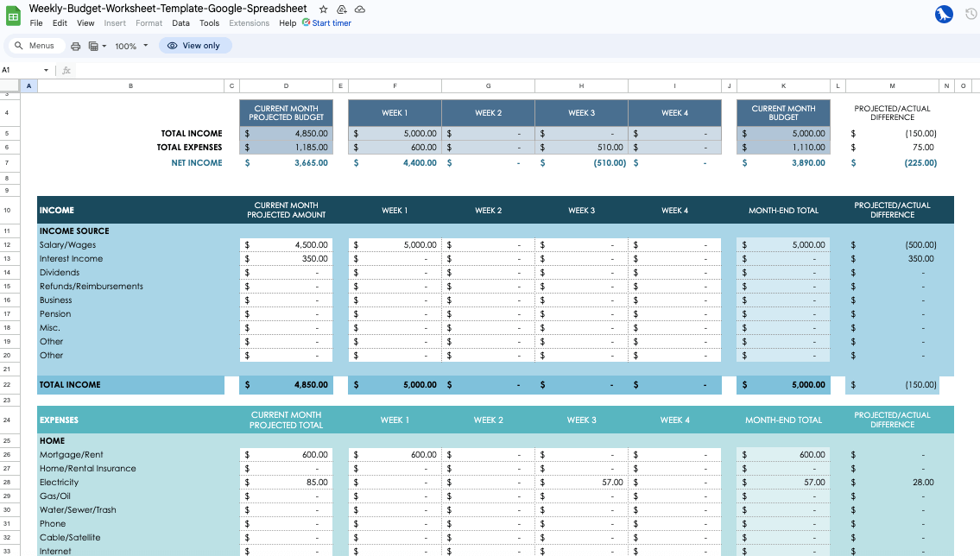Star the spreadsheet document
The width and height of the screenshot is (980, 556).
[323, 9]
